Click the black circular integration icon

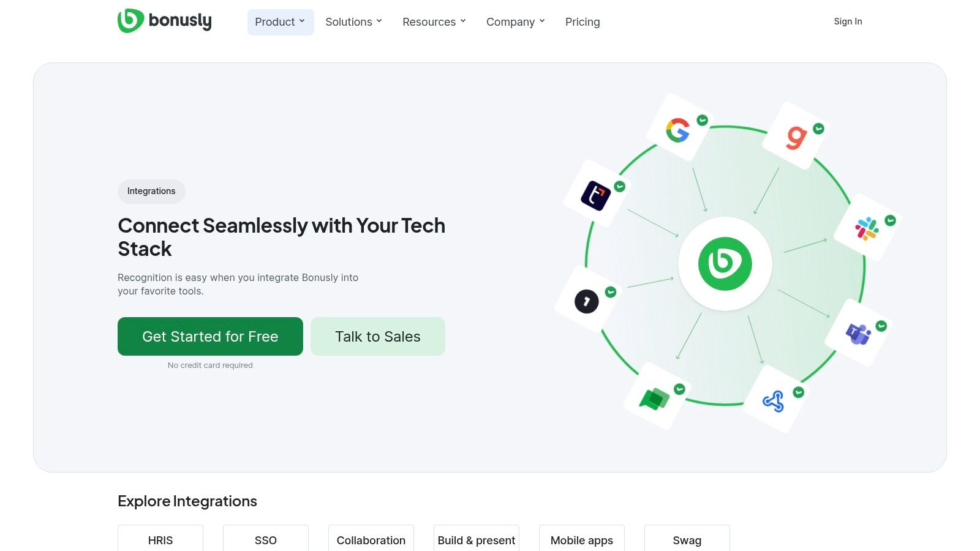coord(586,301)
